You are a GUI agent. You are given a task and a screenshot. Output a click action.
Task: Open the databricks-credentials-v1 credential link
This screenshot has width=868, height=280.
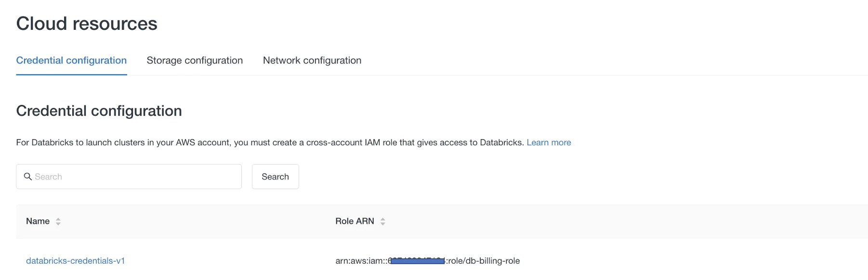coord(76,261)
